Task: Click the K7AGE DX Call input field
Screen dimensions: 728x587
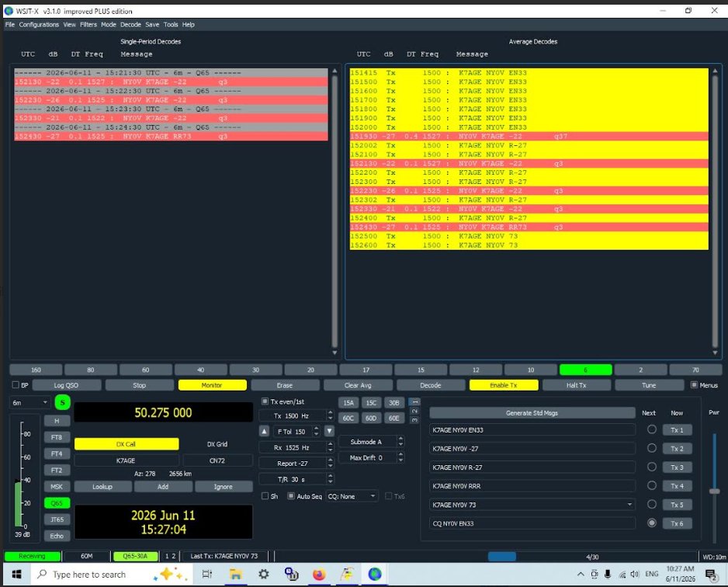Action: pyautogui.click(x=127, y=460)
